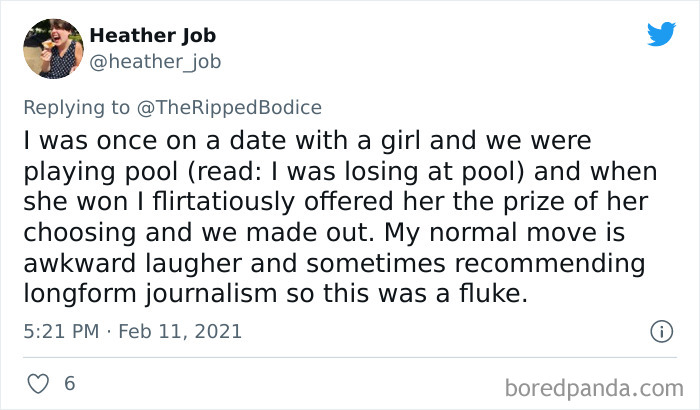Click the Heather Job display name
Screen dimensions: 700x410
[x=152, y=36]
